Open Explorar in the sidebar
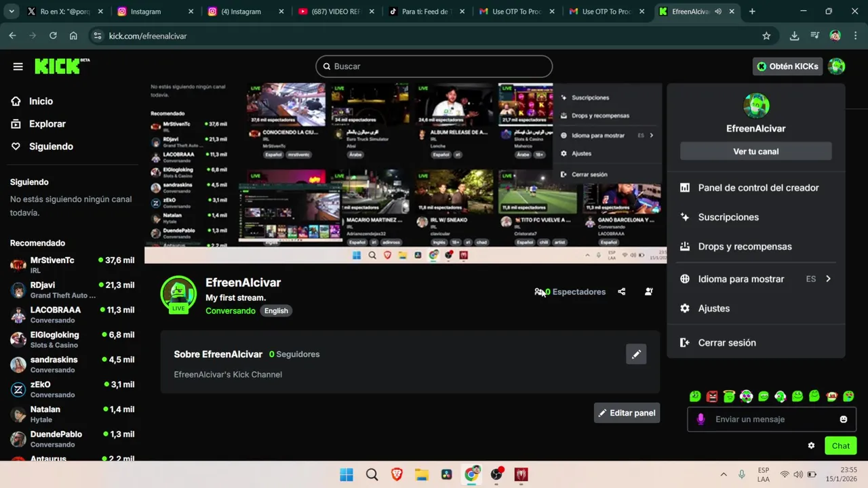This screenshot has width=868, height=488. [x=47, y=124]
